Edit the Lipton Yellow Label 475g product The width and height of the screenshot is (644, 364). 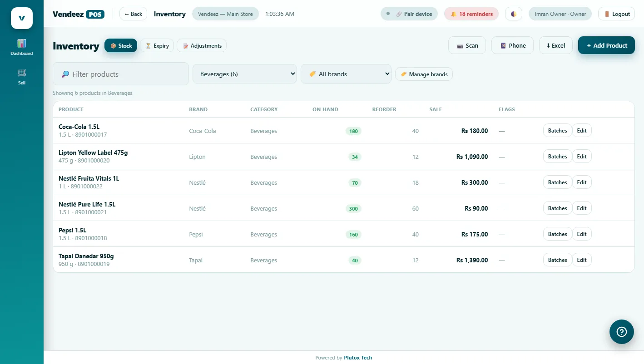point(582,157)
